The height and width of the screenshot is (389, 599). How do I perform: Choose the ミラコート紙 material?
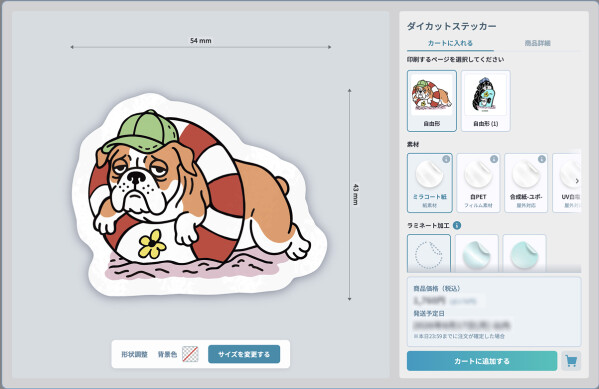tap(430, 183)
